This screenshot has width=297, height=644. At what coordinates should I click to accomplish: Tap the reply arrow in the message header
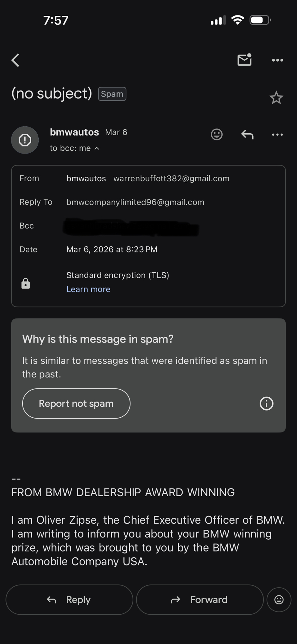point(247,135)
